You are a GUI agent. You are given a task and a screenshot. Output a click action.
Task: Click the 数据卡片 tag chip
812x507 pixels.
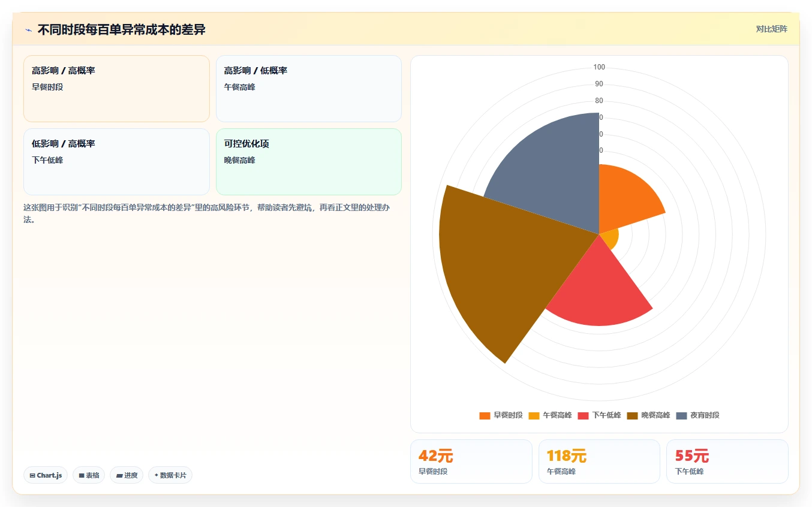pos(170,475)
